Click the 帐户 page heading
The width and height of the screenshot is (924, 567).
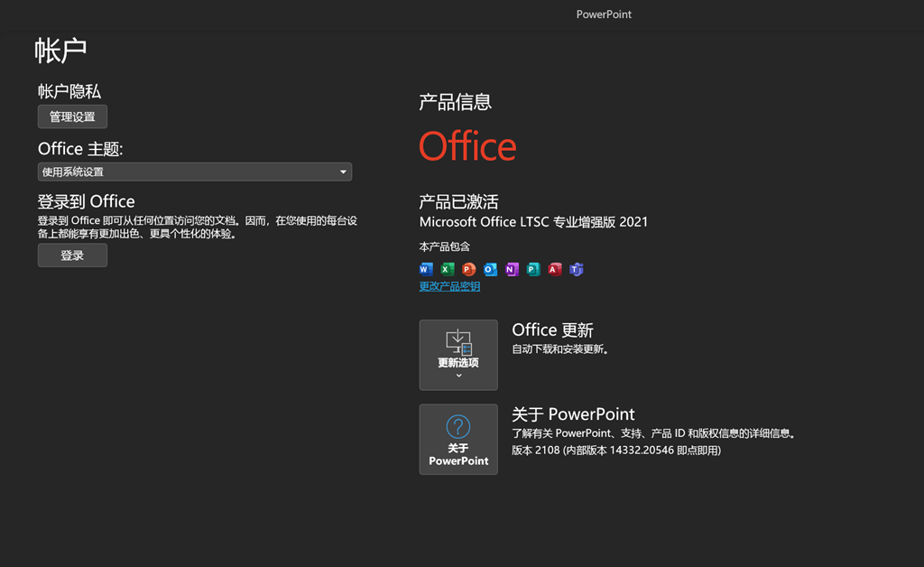click(60, 50)
